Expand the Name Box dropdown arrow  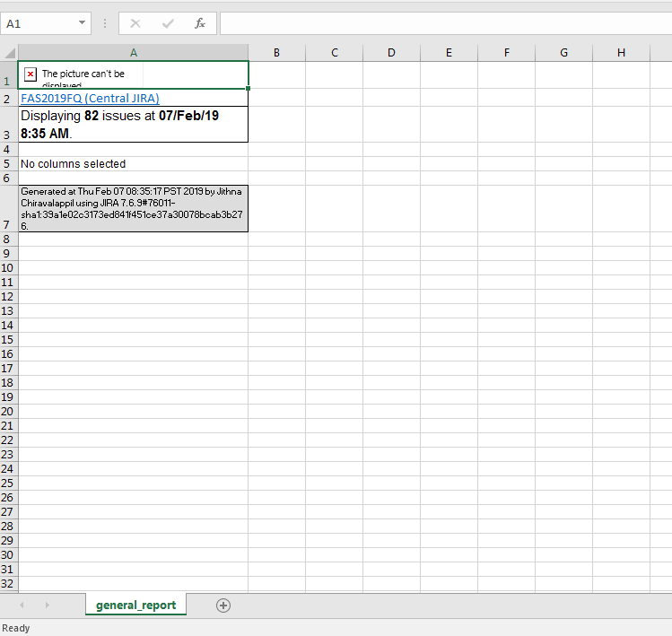82,23
